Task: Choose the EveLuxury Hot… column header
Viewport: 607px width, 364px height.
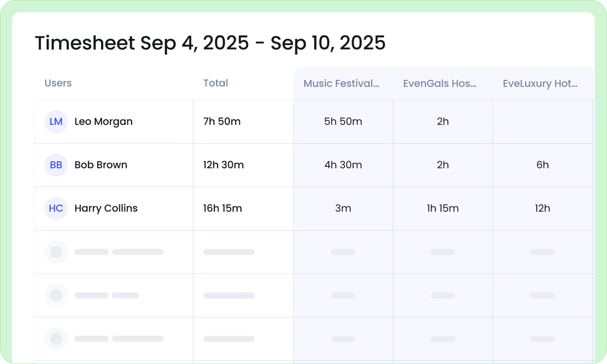Action: click(540, 84)
